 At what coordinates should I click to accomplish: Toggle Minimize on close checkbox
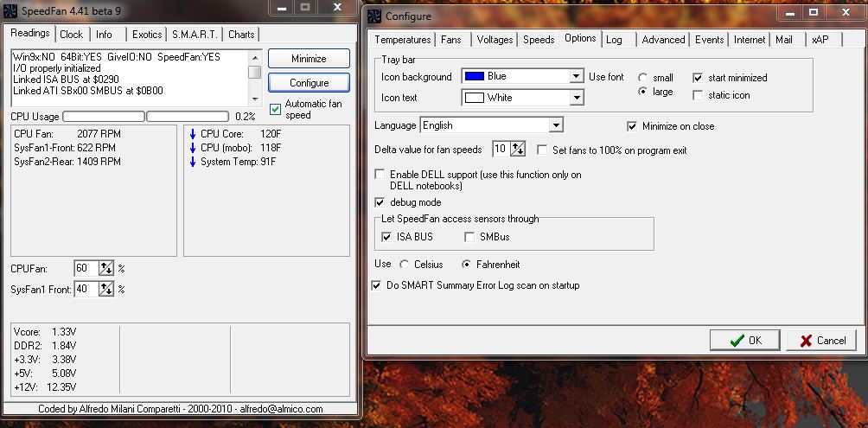coord(632,126)
